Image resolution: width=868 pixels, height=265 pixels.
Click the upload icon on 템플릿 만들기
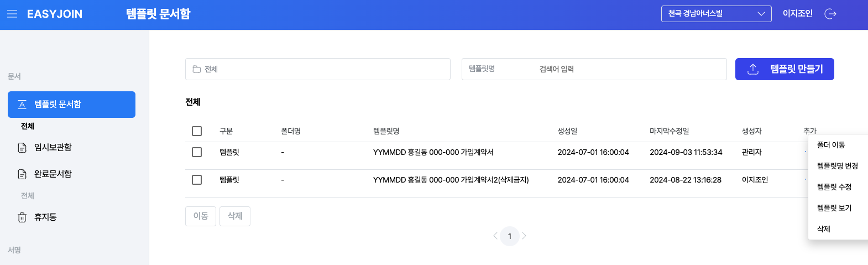(753, 69)
